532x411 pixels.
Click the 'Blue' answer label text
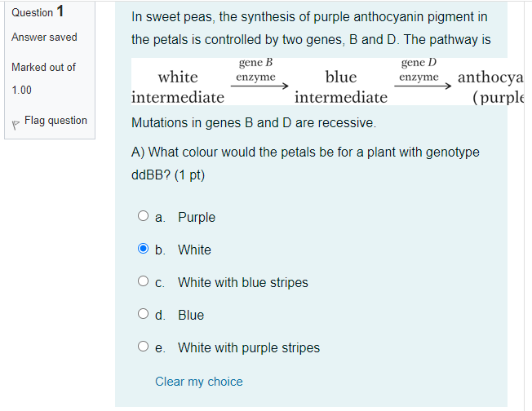click(x=191, y=315)
